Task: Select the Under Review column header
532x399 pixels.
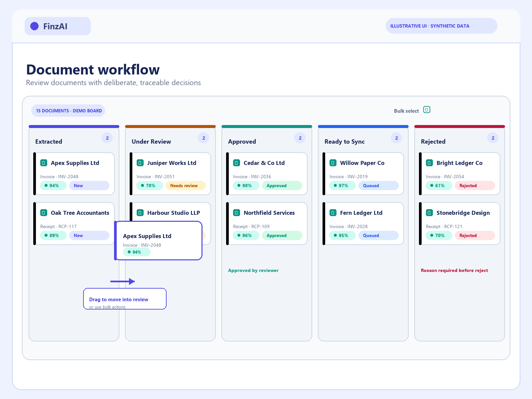Action: coord(151,142)
